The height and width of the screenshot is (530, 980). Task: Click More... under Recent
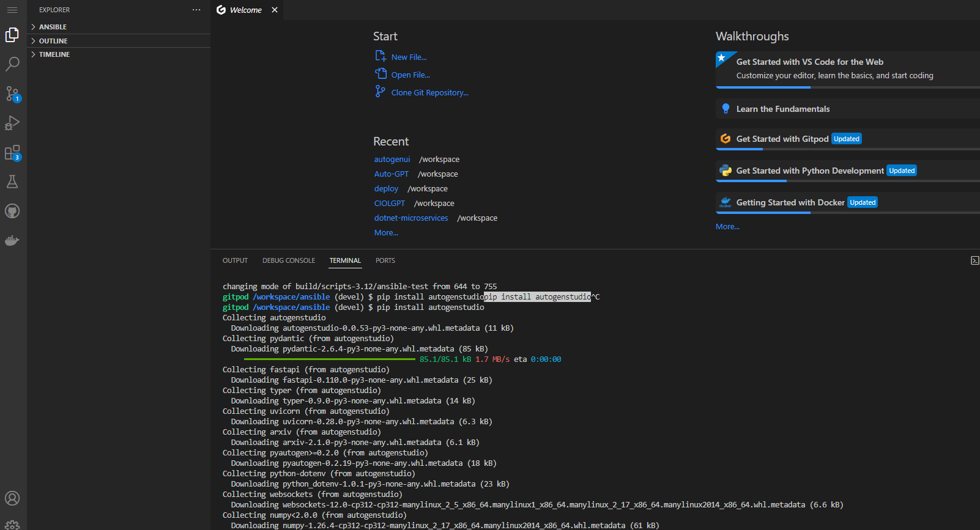(x=386, y=232)
